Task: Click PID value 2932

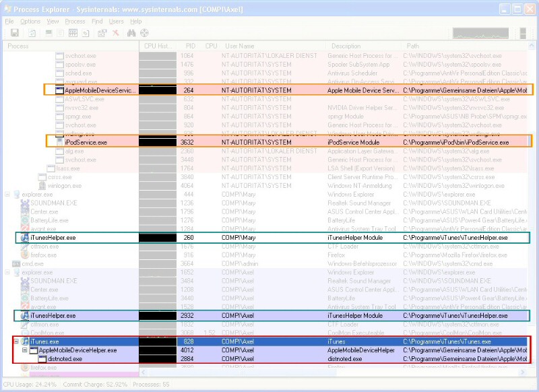Action: click(187, 316)
